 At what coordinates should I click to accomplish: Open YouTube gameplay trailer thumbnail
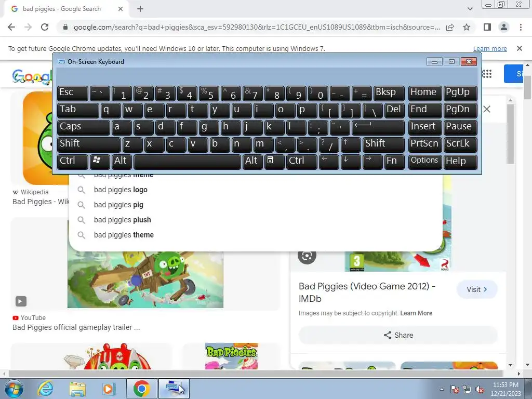(145, 280)
